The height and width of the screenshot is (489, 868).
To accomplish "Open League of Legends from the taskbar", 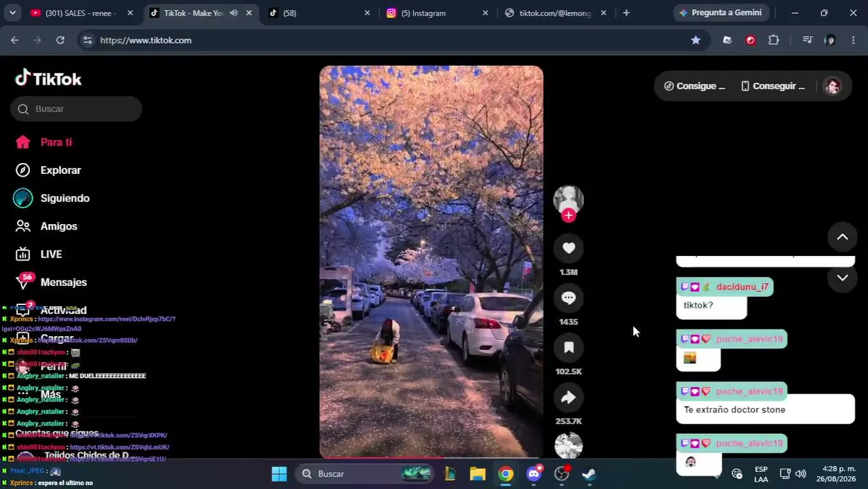I will pyautogui.click(x=450, y=474).
